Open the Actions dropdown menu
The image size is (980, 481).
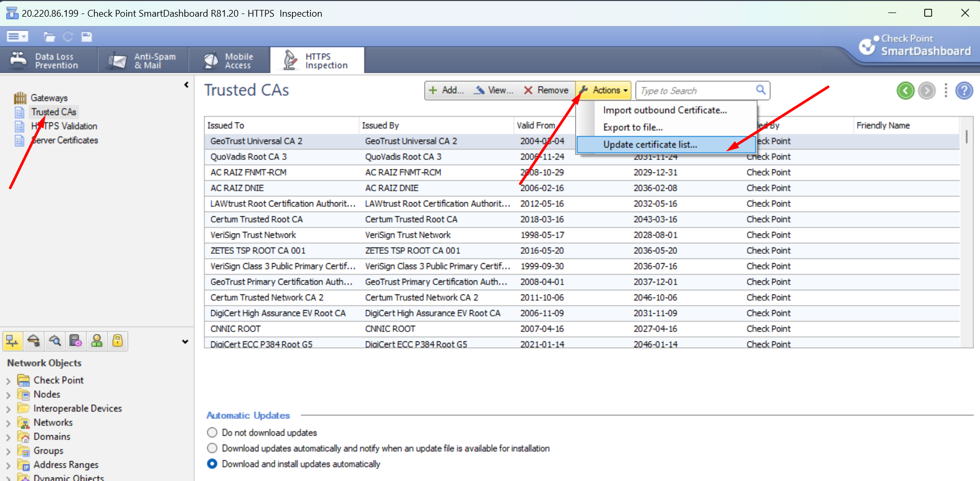(603, 90)
